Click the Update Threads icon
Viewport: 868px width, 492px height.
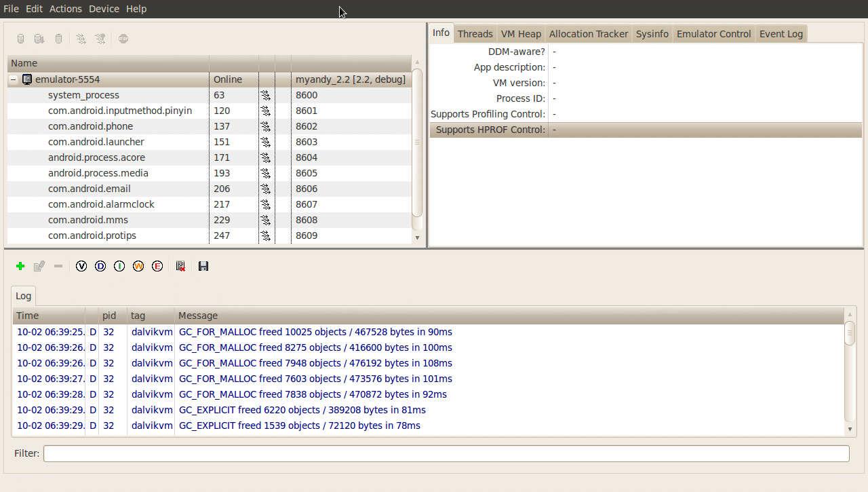coord(81,39)
